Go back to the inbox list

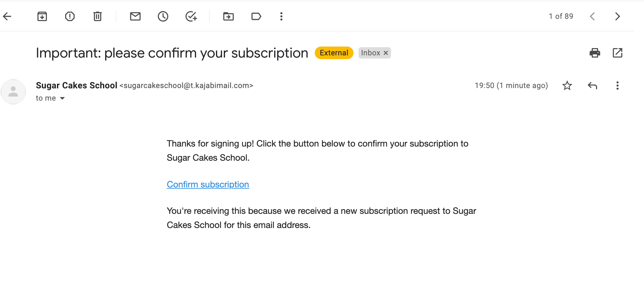point(7,16)
